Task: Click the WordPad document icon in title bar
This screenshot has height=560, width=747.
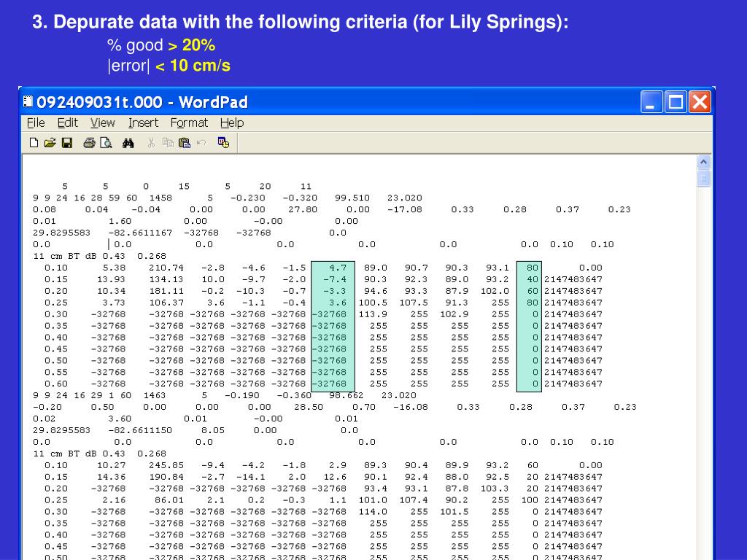Action: click(28, 101)
